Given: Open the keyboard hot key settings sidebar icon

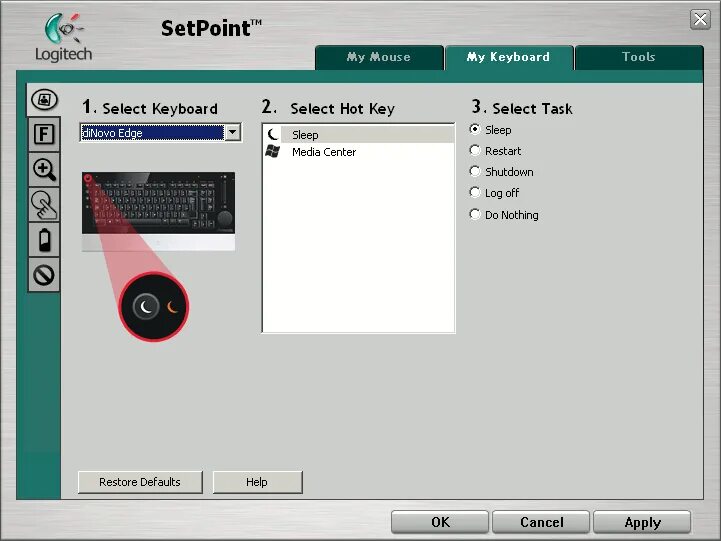Looking at the screenshot, I should point(44,99).
